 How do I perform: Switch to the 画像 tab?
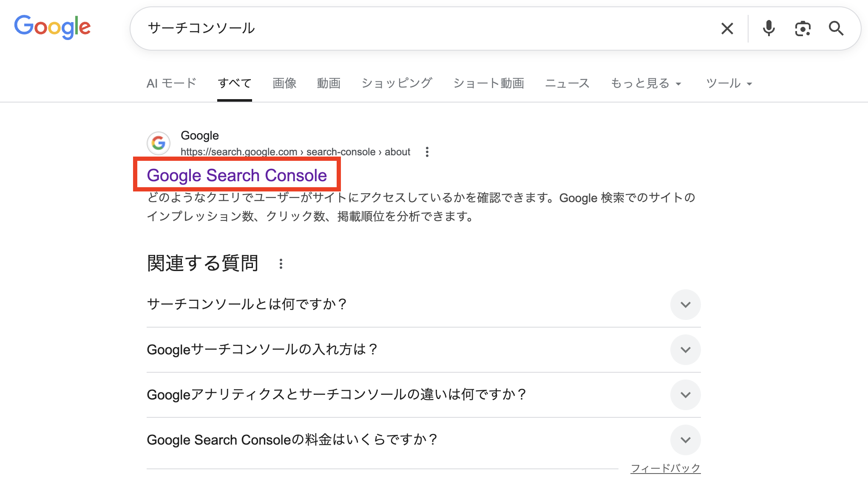point(284,83)
